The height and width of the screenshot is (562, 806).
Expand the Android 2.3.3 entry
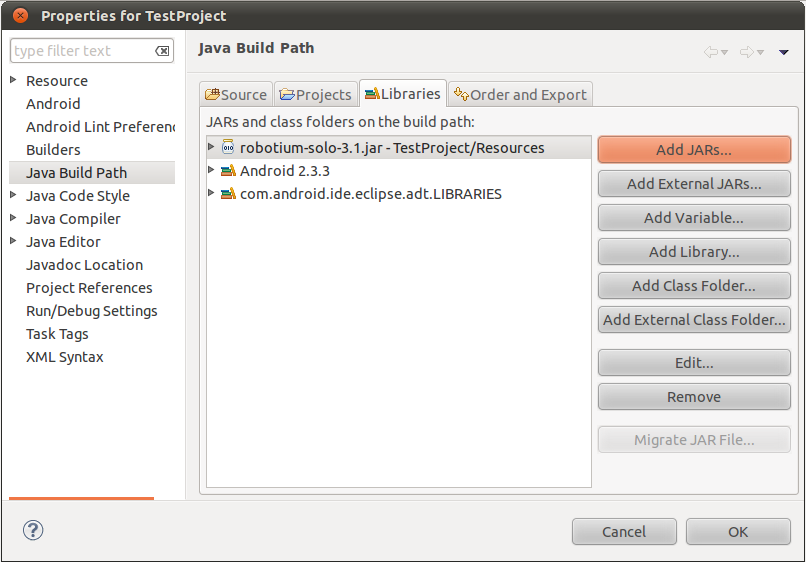(x=211, y=170)
